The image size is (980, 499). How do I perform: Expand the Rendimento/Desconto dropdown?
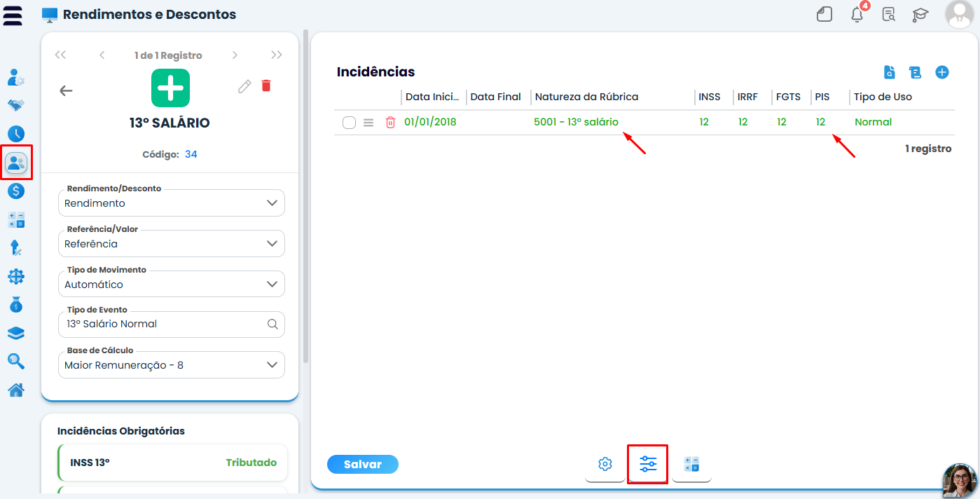172,203
